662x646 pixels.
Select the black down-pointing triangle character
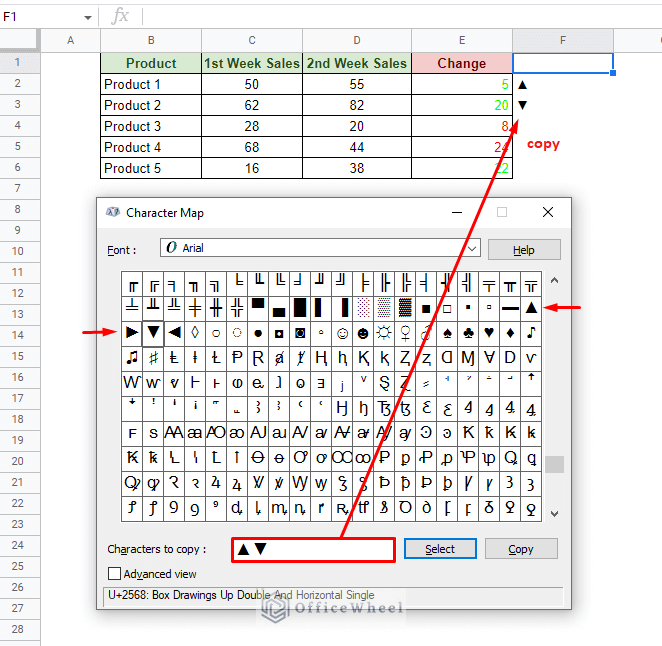(x=153, y=333)
